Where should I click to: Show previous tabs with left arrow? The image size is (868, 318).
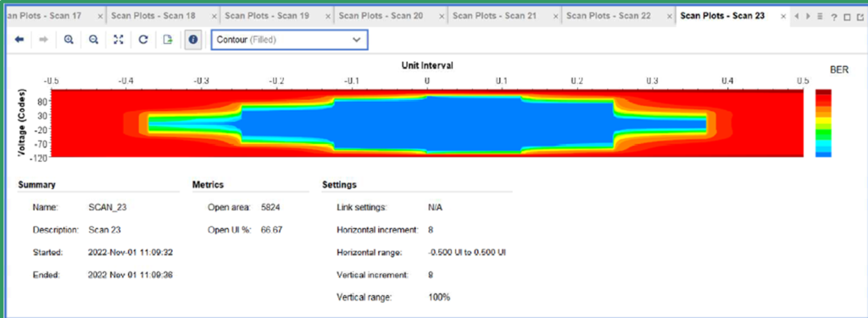pyautogui.click(x=797, y=17)
